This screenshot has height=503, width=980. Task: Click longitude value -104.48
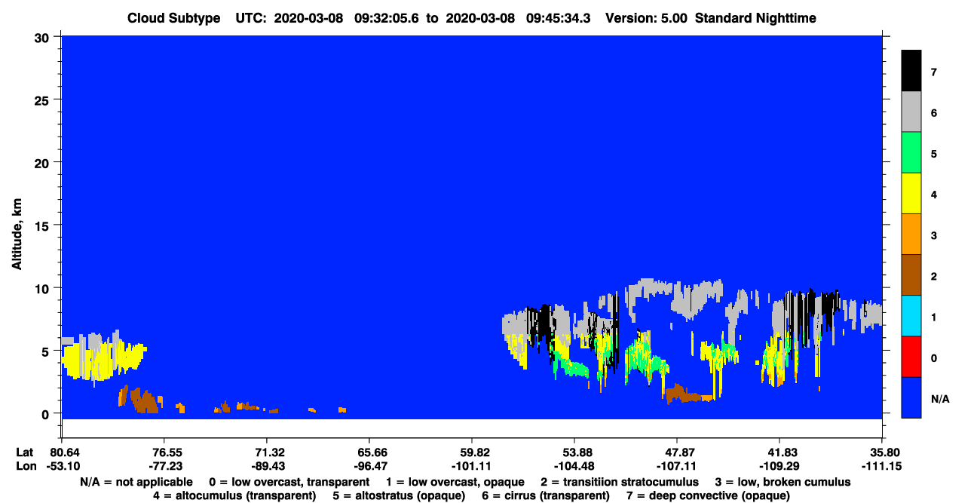574,466
